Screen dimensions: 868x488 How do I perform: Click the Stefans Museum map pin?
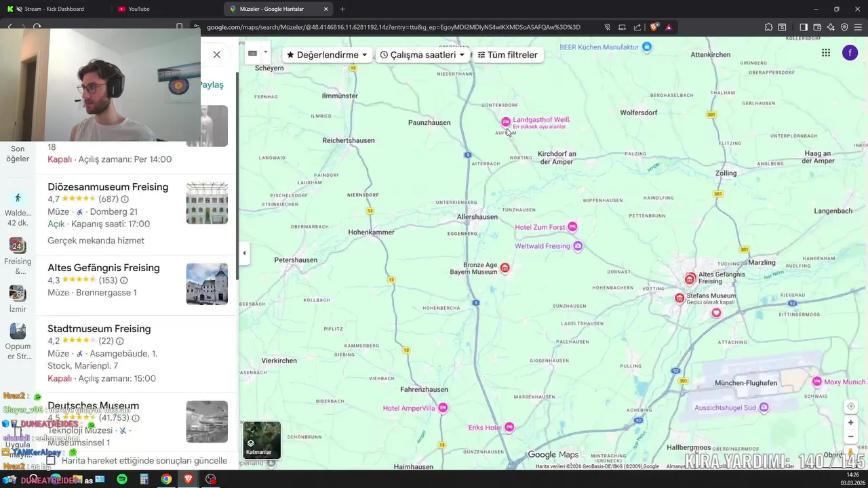679,298
